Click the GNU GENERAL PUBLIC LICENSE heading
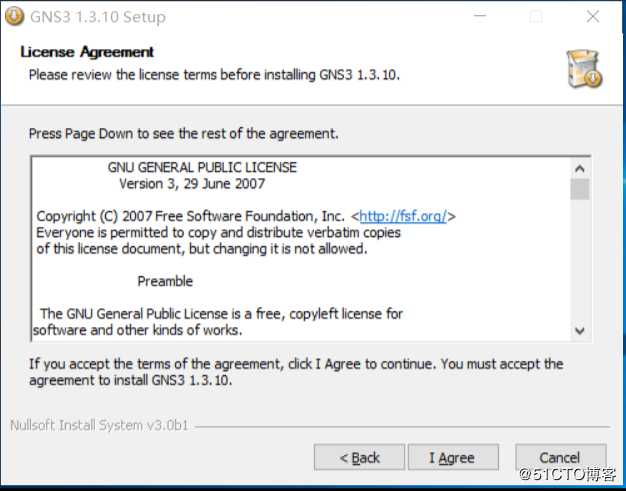Screen dimensions: 626x491 coord(202,167)
